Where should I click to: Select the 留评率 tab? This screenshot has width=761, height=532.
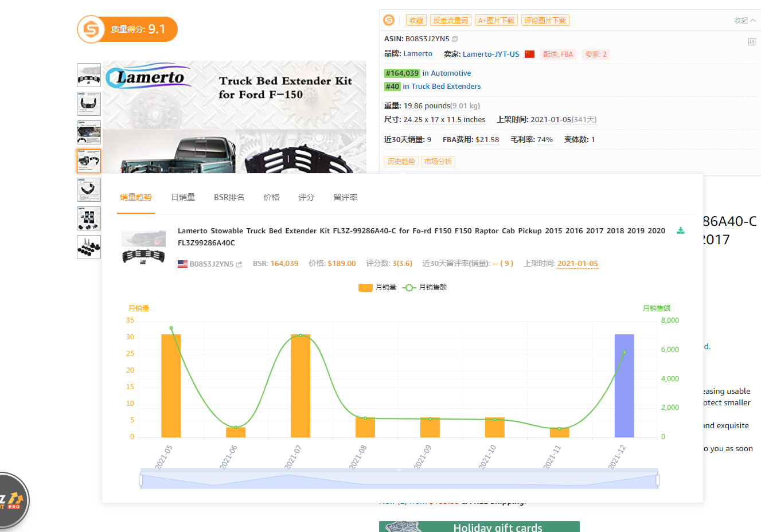pos(345,197)
